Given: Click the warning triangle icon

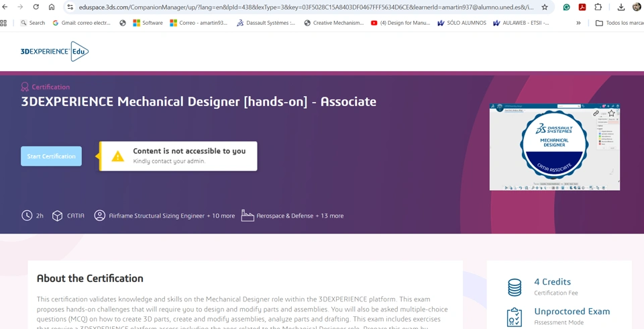Looking at the screenshot, I should point(117,156).
